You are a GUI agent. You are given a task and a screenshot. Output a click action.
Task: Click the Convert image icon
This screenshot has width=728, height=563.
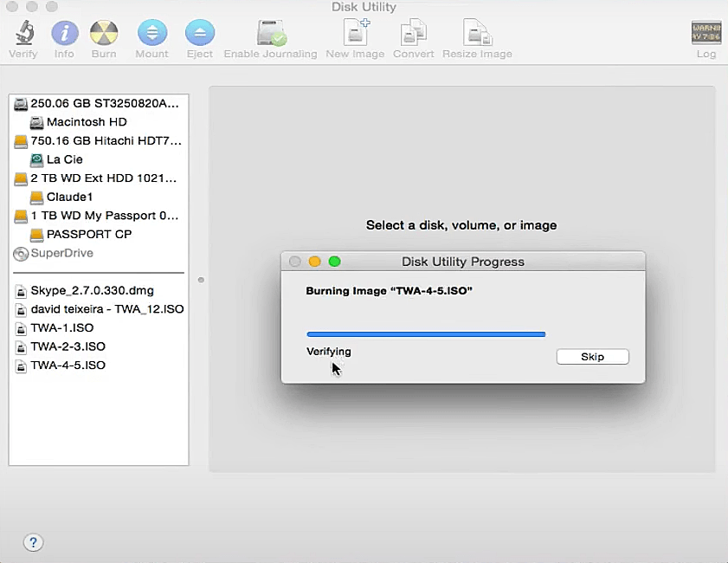click(413, 35)
